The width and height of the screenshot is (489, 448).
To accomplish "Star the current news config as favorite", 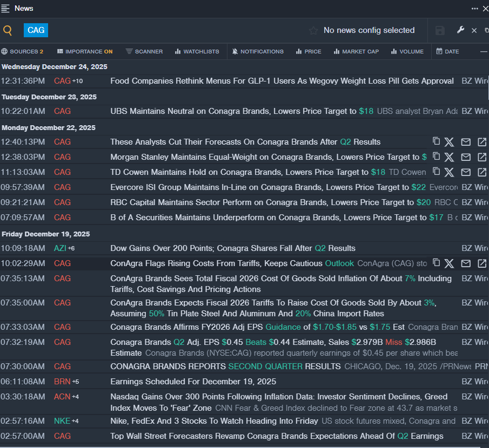I will coord(313,31).
